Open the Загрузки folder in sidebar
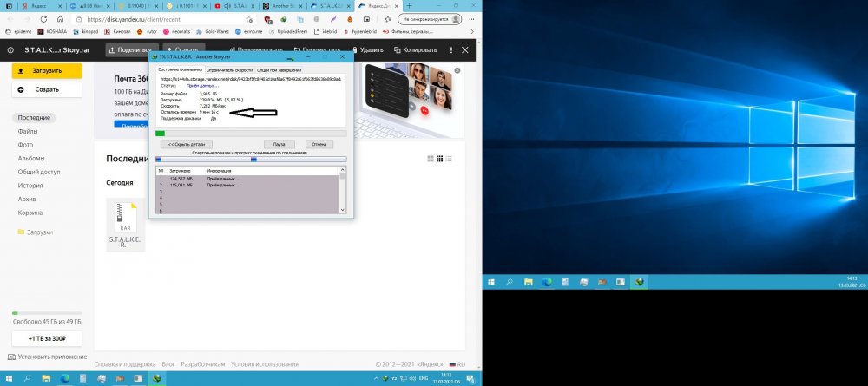This screenshot has width=868, height=386. (37, 232)
